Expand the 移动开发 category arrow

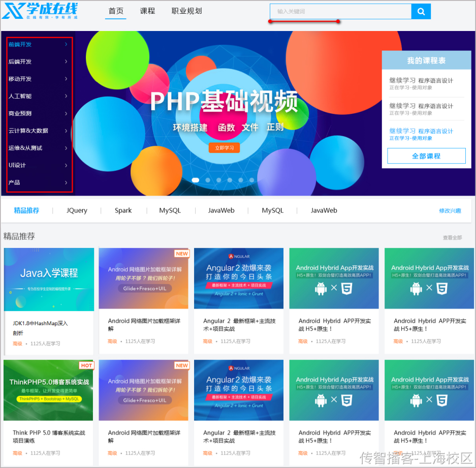coord(66,79)
